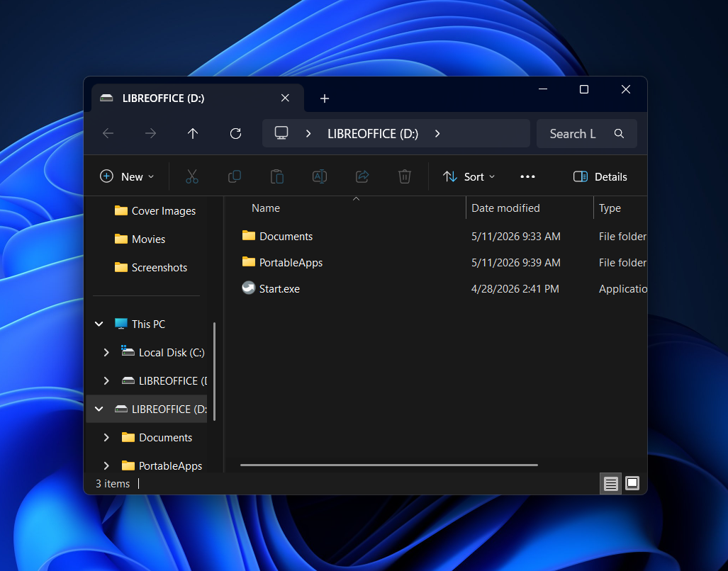
Task: Click the Copy icon in toolbar
Action: (235, 176)
